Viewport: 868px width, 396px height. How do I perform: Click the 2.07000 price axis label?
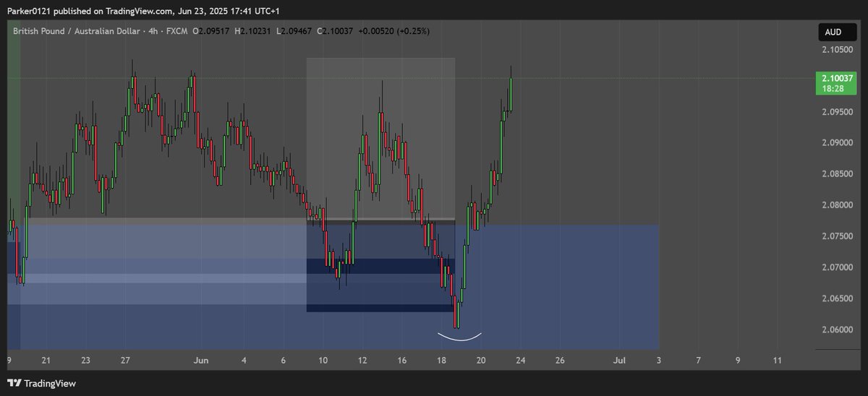coord(836,267)
